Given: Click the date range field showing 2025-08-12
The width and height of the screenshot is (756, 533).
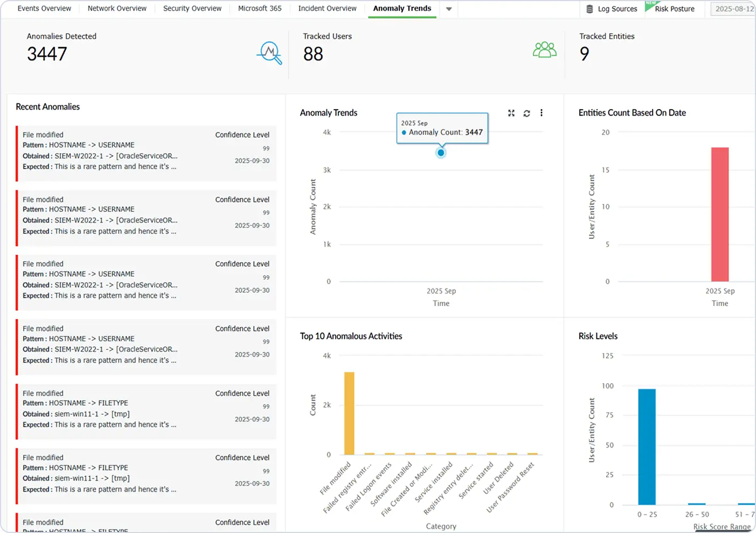Looking at the screenshot, I should [x=733, y=9].
